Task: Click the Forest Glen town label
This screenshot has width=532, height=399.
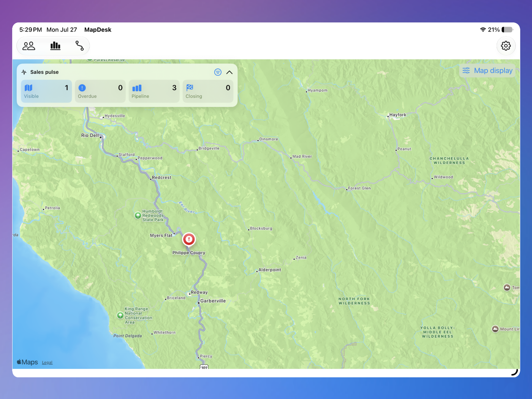Action: 359,188
